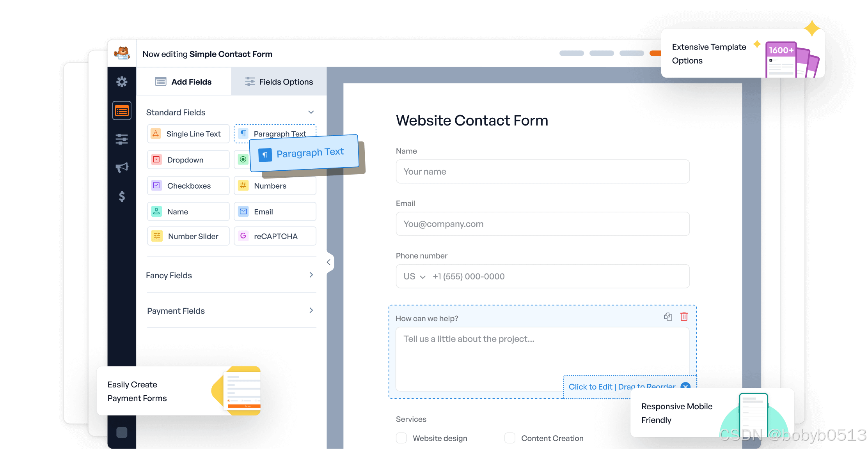The height and width of the screenshot is (449, 868).
Task: Expand the Fancy Fields section
Action: point(311,275)
